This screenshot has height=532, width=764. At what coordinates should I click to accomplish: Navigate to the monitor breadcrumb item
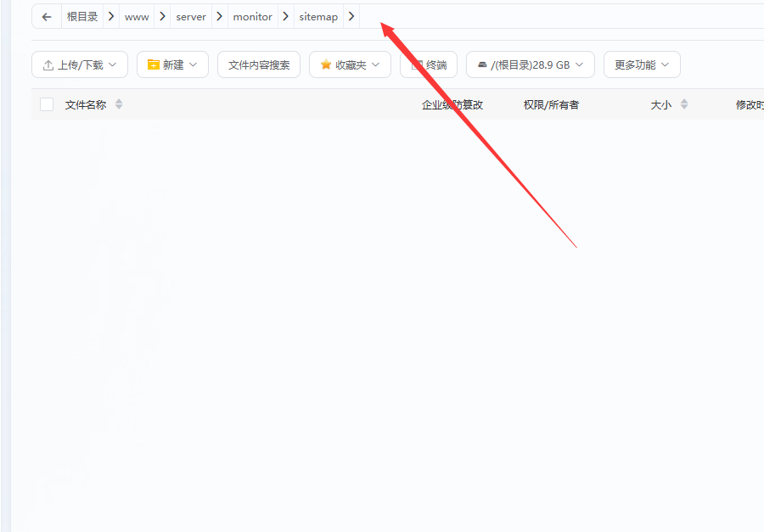coord(252,16)
